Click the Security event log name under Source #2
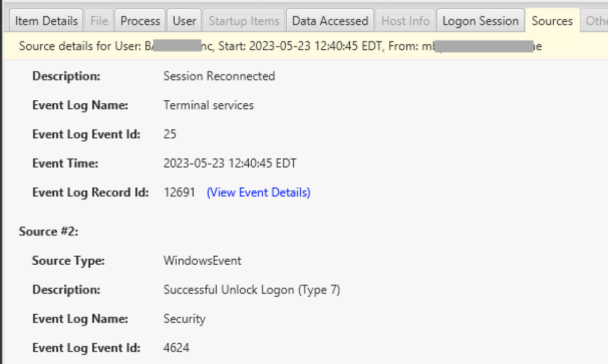The image size is (608, 364). [x=184, y=319]
